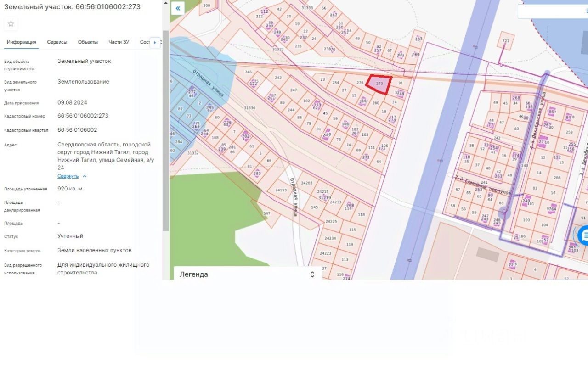This screenshot has height=392, width=588.
Task: Switch to the Информация tab
Action: 22,42
